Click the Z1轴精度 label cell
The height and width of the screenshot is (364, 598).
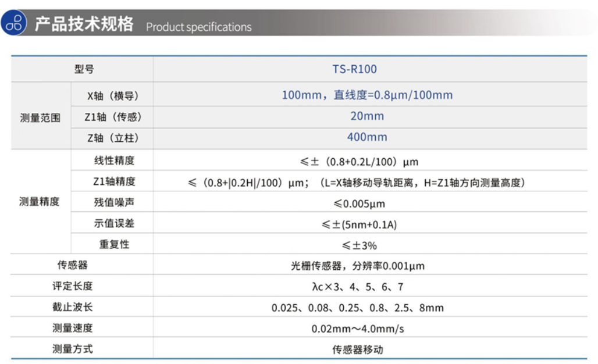point(114,182)
